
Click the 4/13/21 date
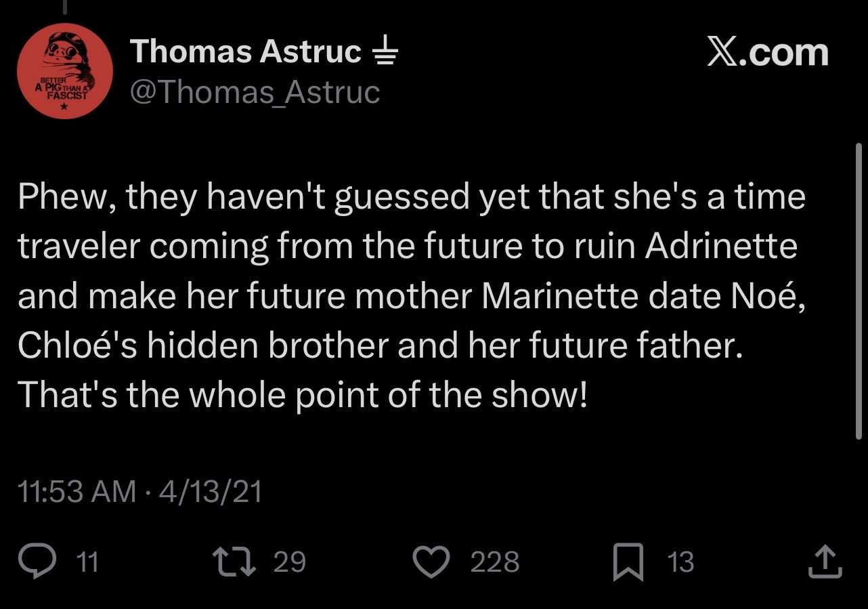[x=210, y=492]
